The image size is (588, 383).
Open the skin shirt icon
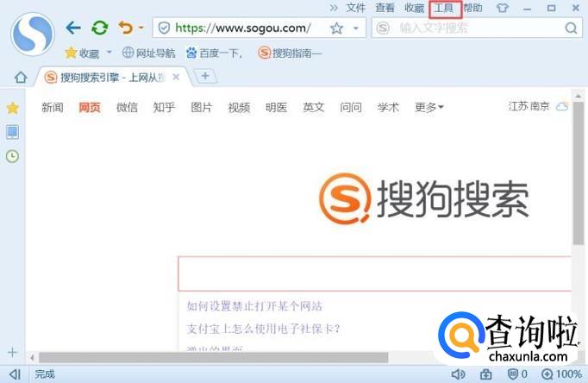[503, 8]
